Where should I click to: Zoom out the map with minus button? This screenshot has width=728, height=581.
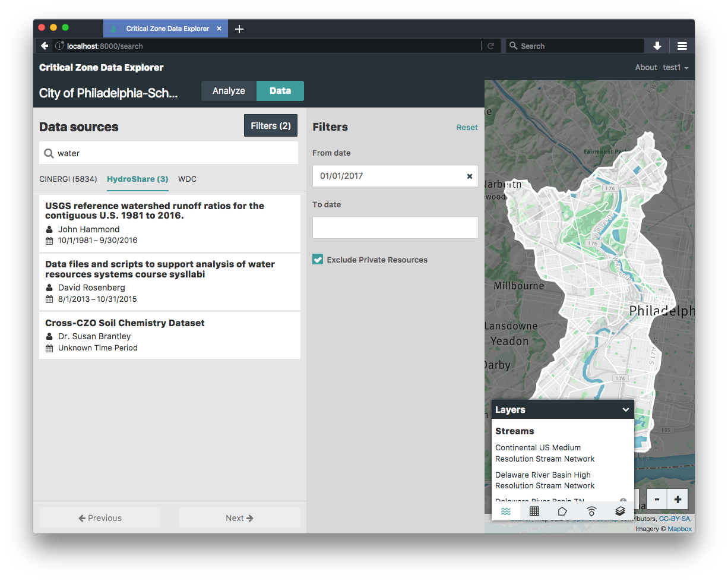[657, 499]
